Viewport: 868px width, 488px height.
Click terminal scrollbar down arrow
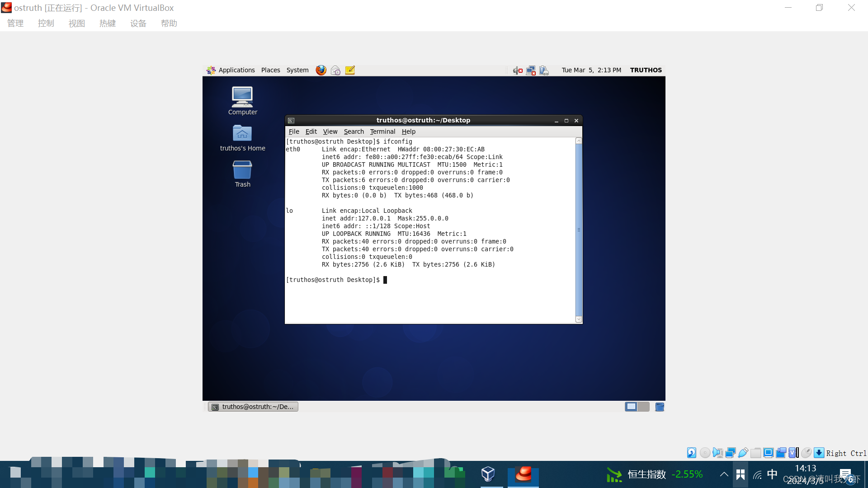[x=579, y=319]
